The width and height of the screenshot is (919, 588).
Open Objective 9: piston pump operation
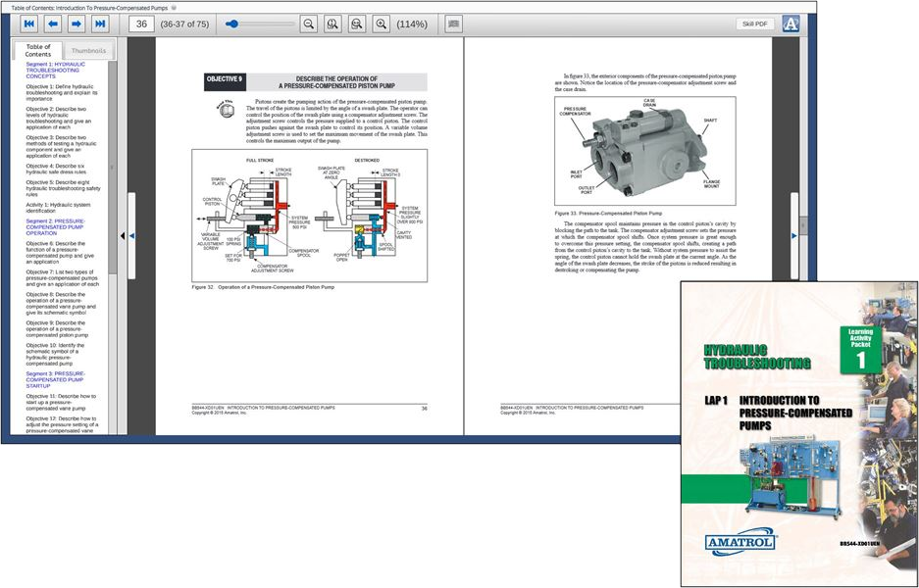pyautogui.click(x=57, y=329)
